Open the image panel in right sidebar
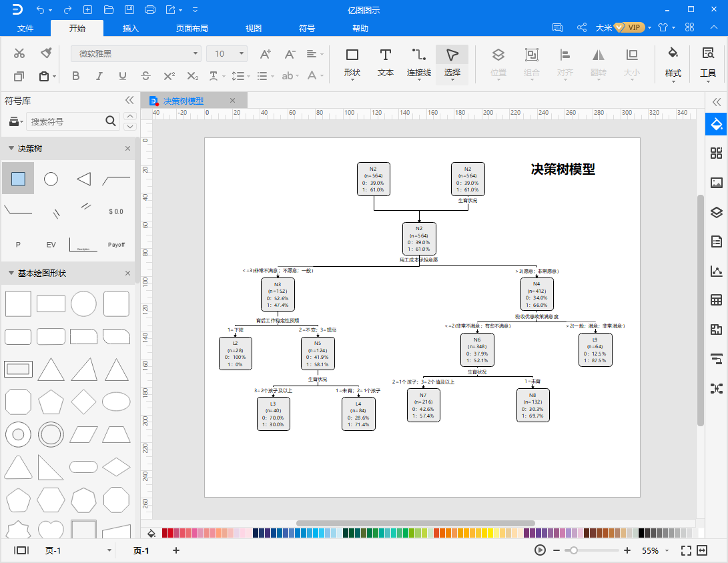This screenshot has height=563, width=728. [717, 182]
